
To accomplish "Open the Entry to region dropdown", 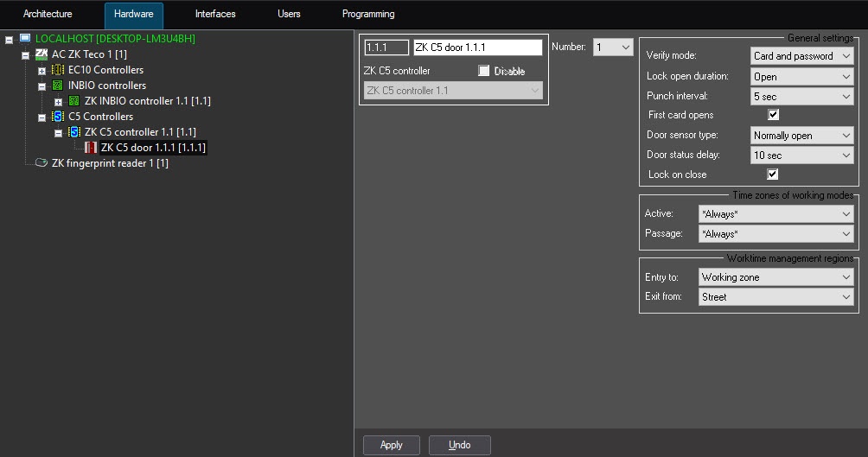I will tap(776, 277).
